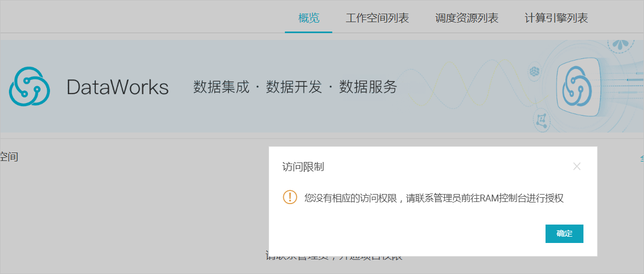Close the 访问限制 dialog with X
The image size is (644, 274).
pyautogui.click(x=577, y=167)
